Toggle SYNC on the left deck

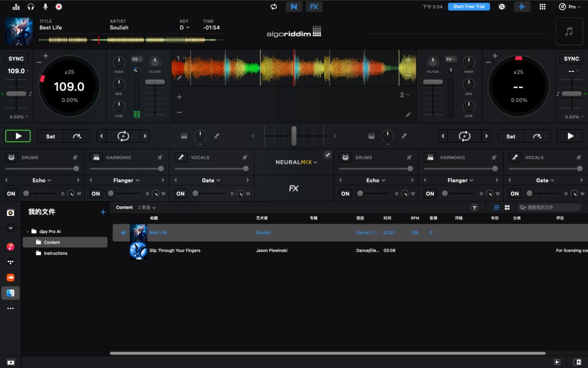click(16, 59)
